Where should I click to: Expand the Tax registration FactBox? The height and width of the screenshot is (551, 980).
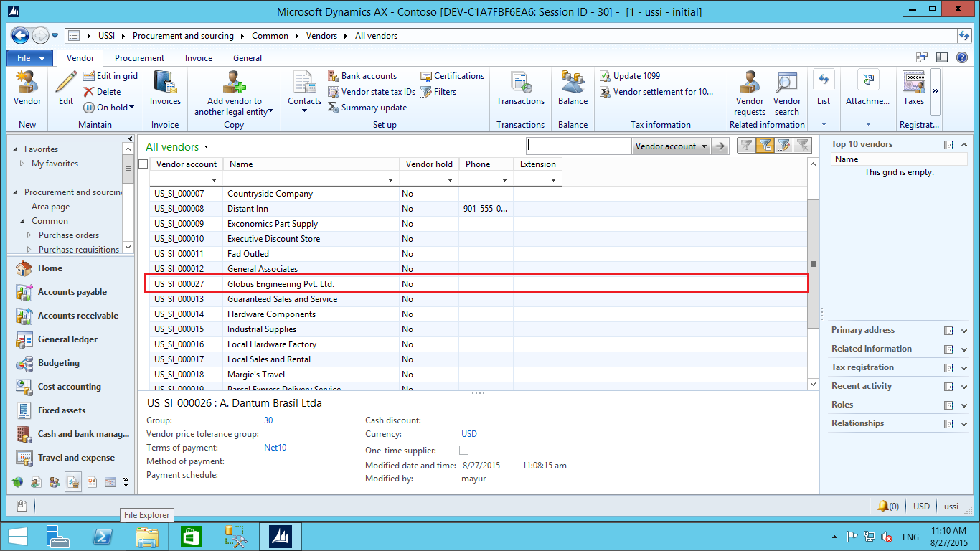click(x=964, y=368)
